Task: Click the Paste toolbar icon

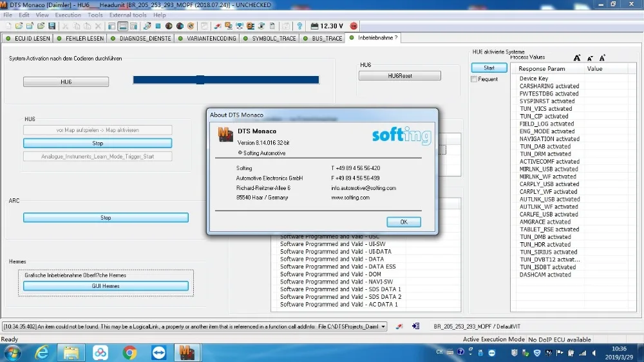Action: pyautogui.click(x=87, y=26)
